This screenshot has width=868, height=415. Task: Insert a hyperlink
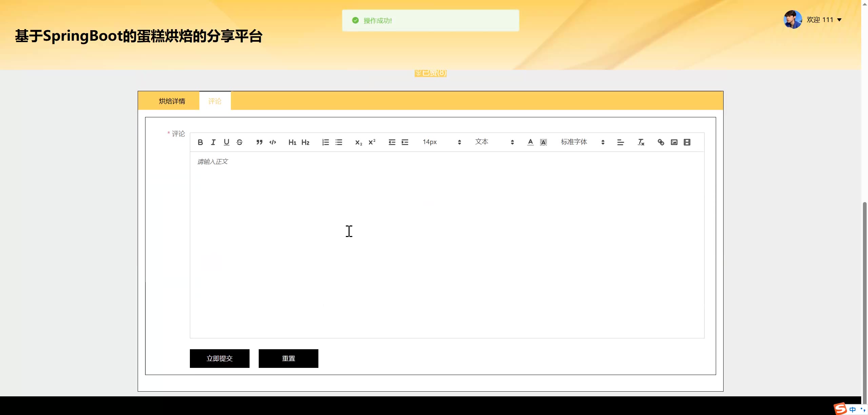[661, 142]
